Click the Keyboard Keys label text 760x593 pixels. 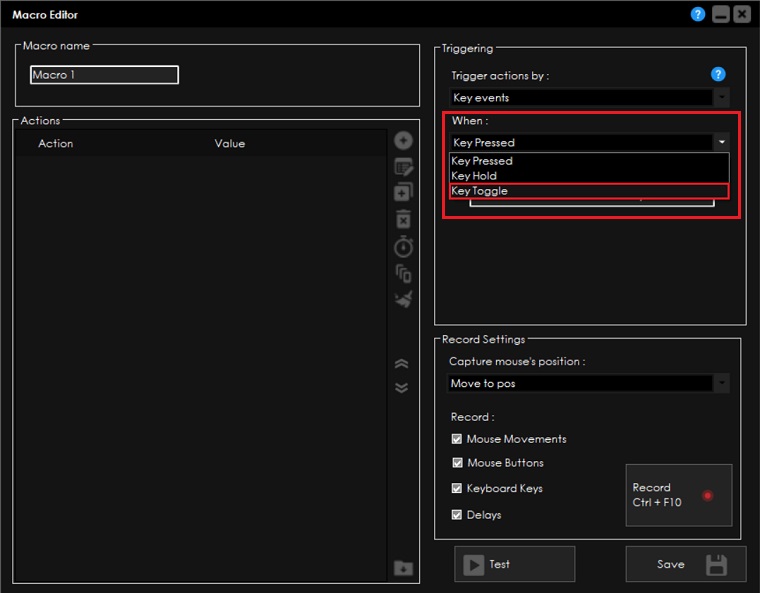[505, 488]
